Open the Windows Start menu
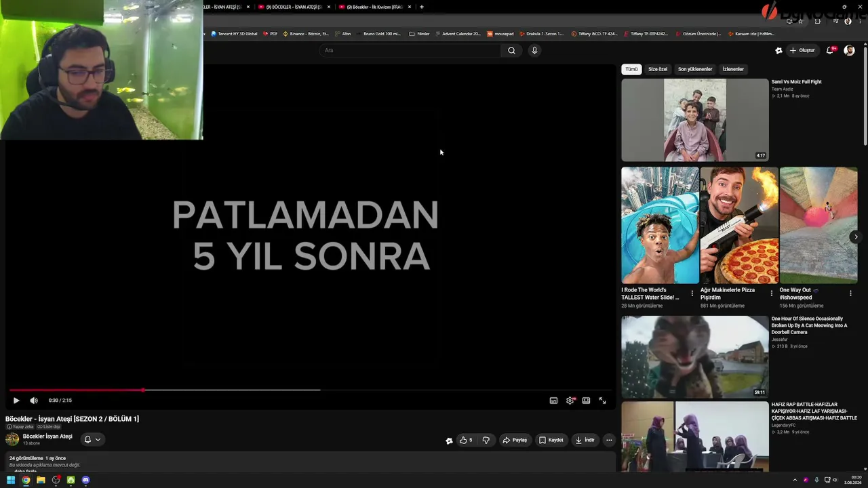Viewport: 868px width, 488px height. click(11, 480)
